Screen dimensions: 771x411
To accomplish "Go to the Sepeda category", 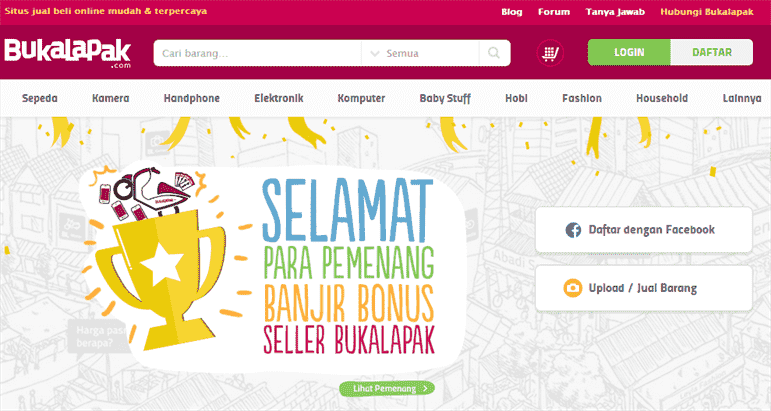I will (40, 98).
